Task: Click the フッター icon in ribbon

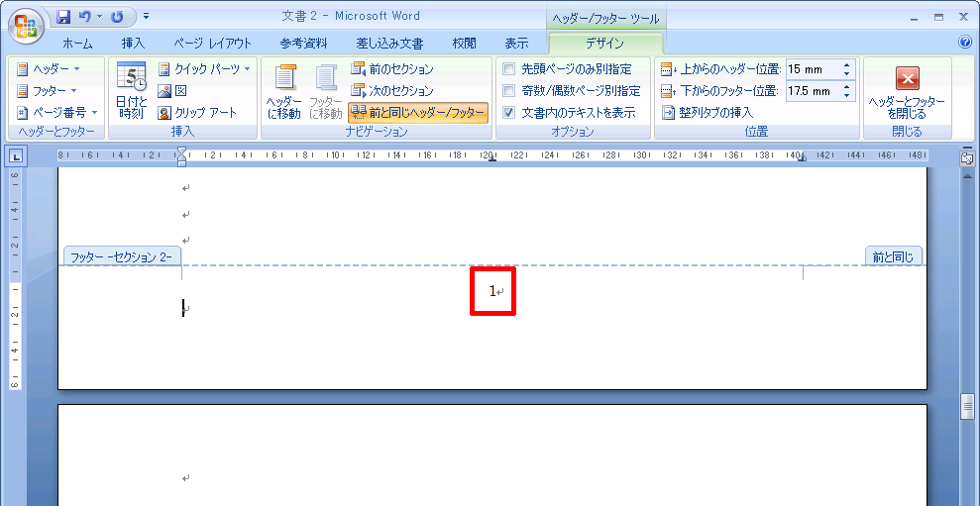Action: [x=23, y=90]
